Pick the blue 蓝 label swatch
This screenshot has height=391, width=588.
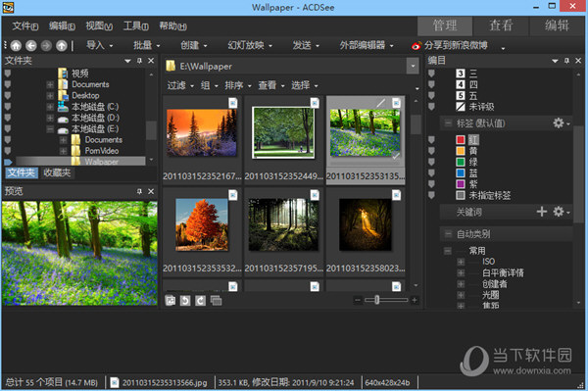[x=461, y=173]
